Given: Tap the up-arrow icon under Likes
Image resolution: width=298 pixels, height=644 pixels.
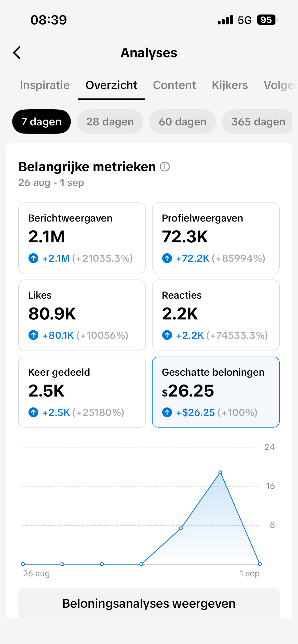Looking at the screenshot, I should point(33,335).
